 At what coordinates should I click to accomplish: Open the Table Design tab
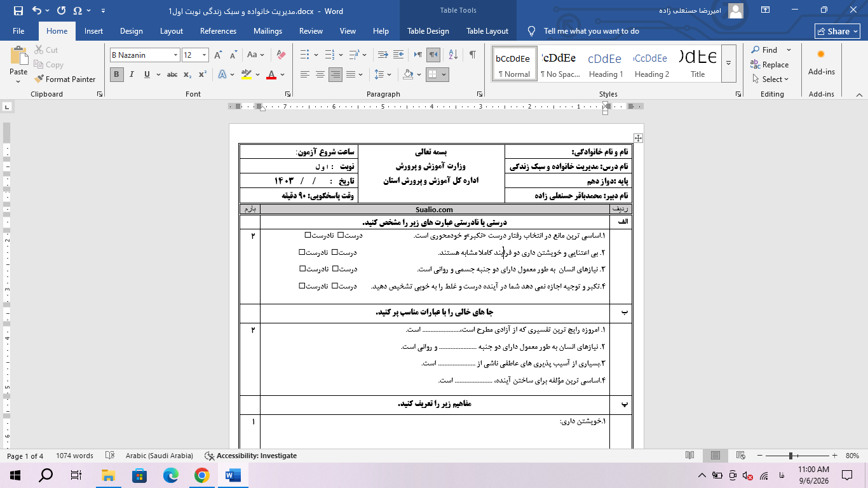[x=428, y=31]
